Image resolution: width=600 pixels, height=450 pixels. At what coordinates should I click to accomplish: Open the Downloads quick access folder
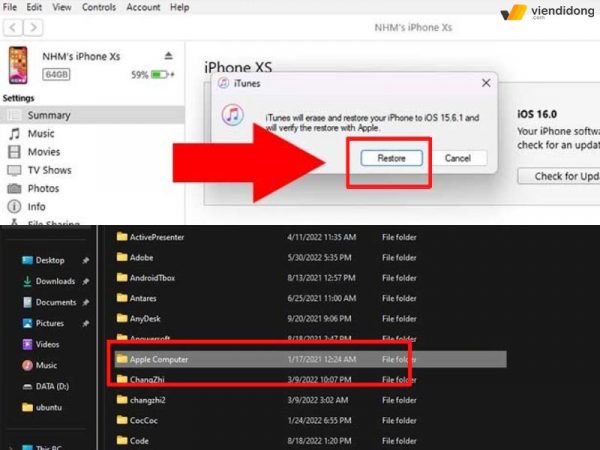click(x=54, y=281)
